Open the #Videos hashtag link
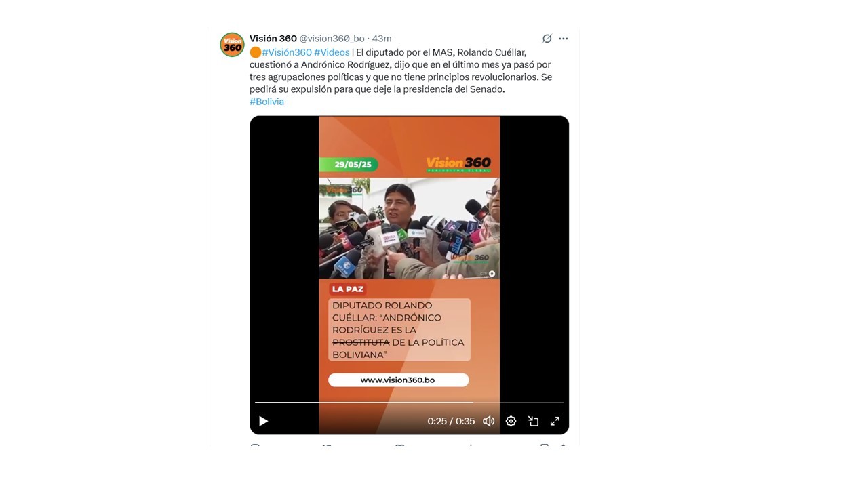The height and width of the screenshot is (488, 868). 332,52
